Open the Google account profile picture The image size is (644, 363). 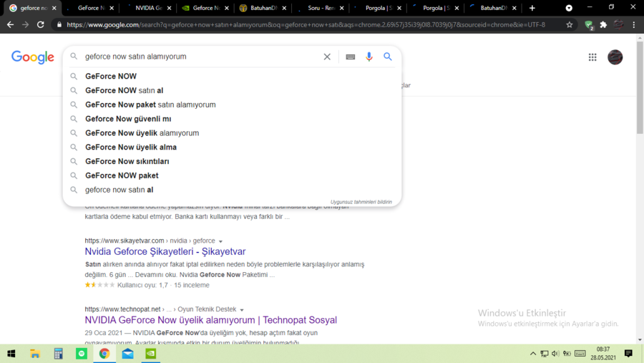click(x=615, y=57)
